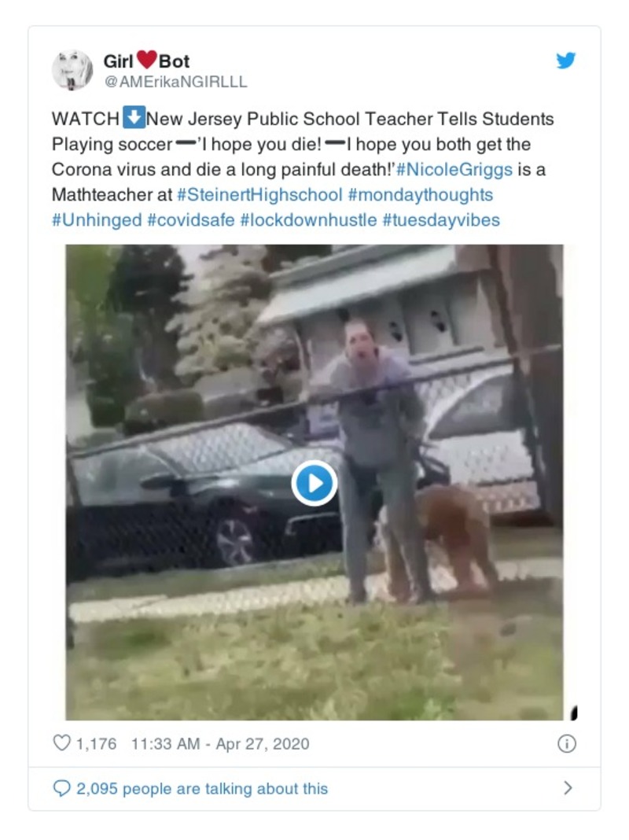This screenshot has width=629, height=840.
Task: Open the #Unhinged hashtag
Action: point(97,219)
